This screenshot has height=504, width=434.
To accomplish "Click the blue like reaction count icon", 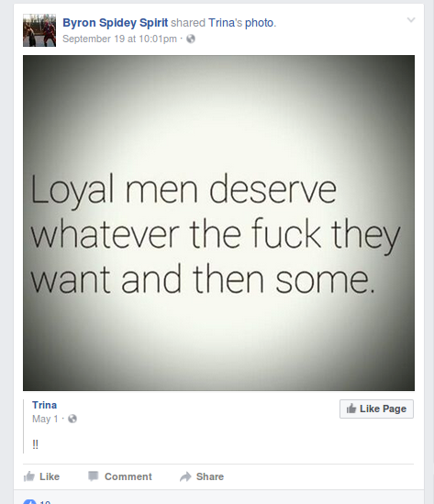I will coord(29,502).
